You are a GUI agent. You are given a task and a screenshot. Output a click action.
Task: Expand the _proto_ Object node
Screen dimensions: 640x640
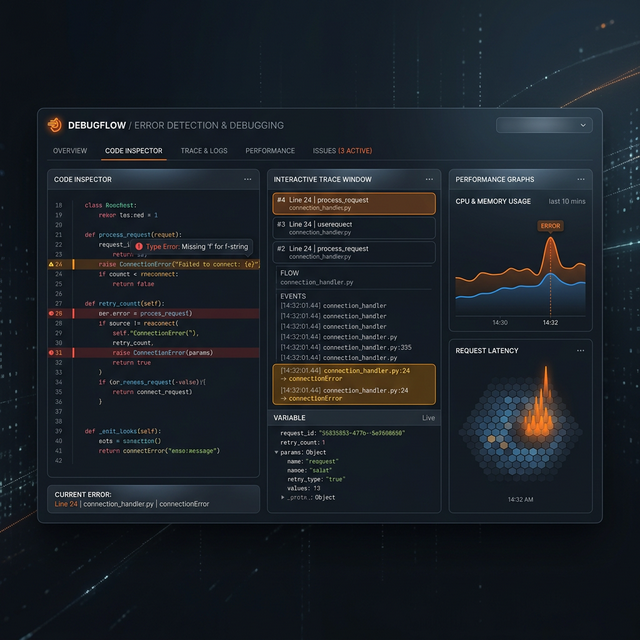pos(284,497)
